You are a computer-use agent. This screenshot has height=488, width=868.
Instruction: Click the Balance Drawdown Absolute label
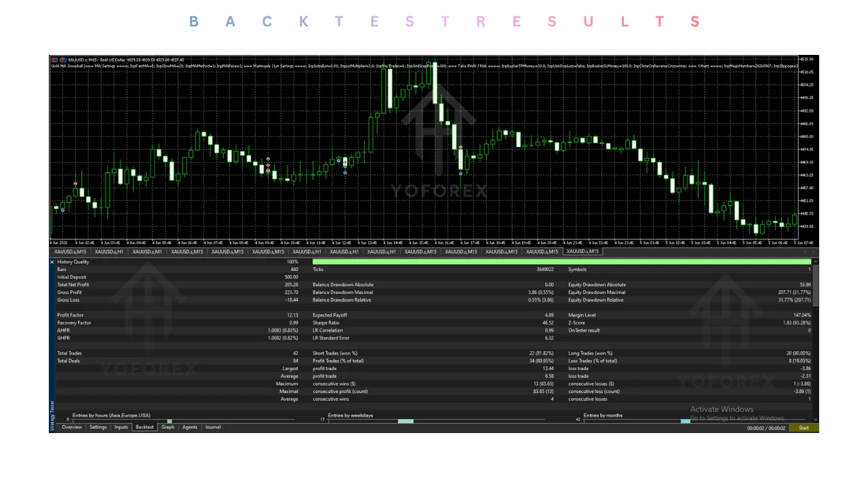point(343,285)
